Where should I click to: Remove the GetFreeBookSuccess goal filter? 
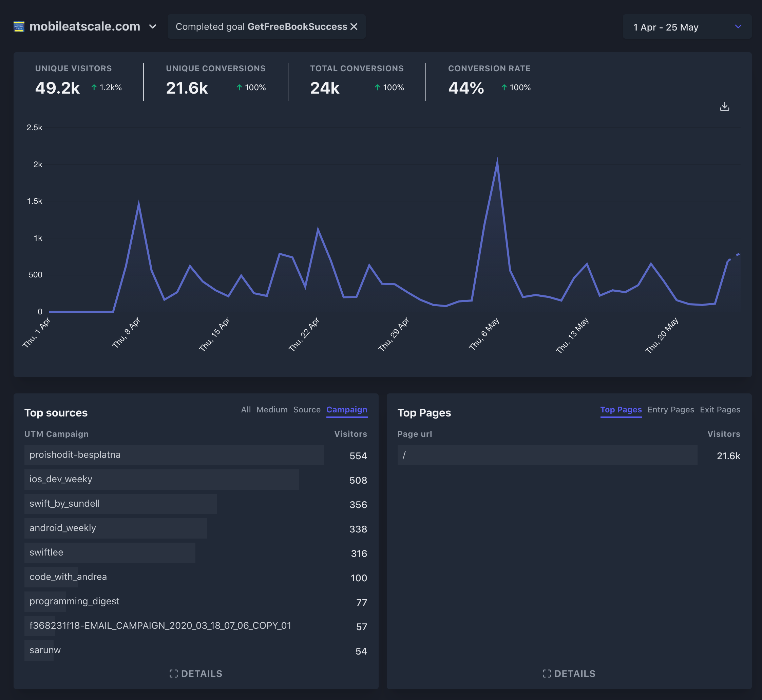point(354,26)
